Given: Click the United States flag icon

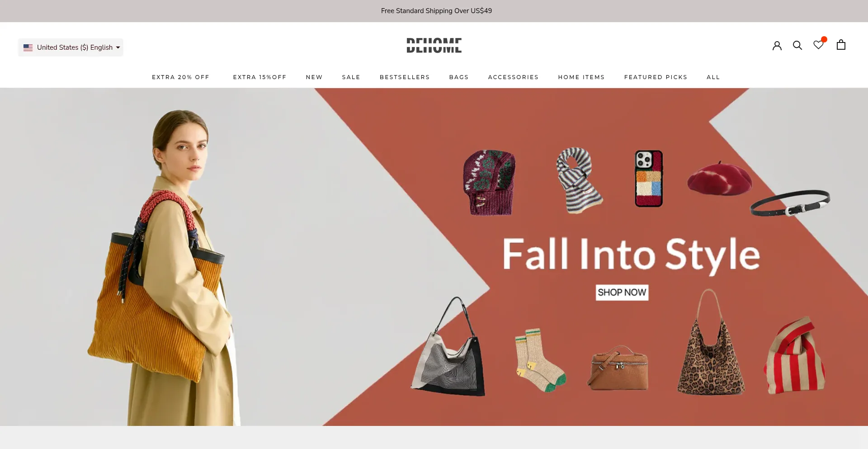Looking at the screenshot, I should pyautogui.click(x=28, y=47).
